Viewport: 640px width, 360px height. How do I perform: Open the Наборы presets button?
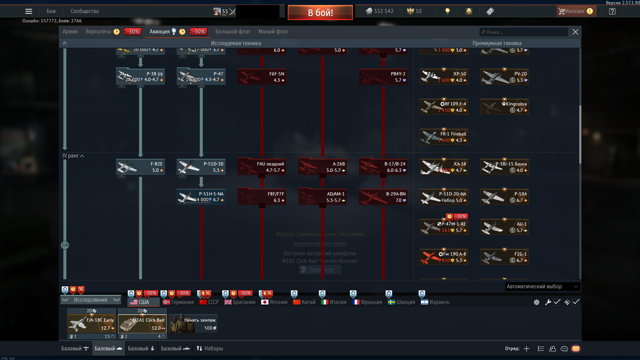pos(209,349)
